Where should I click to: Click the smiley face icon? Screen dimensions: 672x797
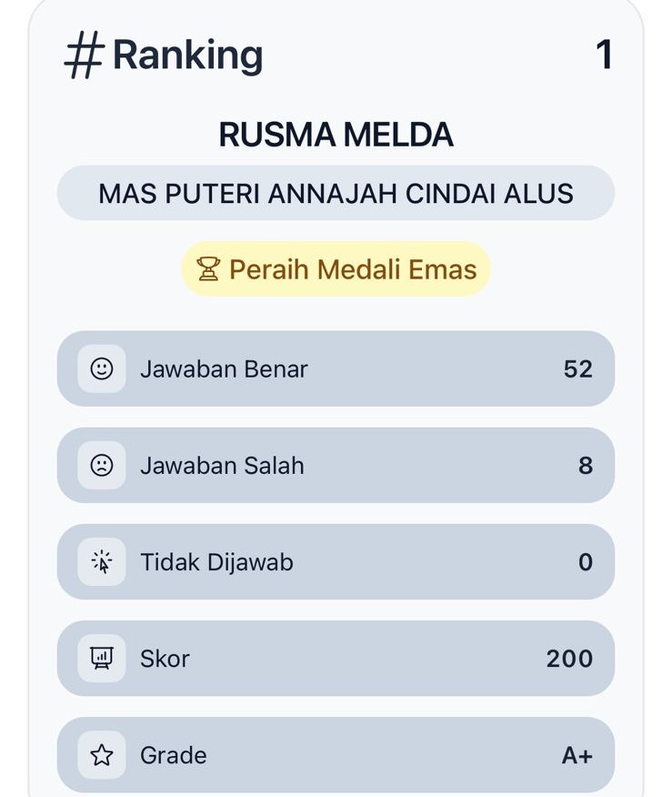(102, 368)
